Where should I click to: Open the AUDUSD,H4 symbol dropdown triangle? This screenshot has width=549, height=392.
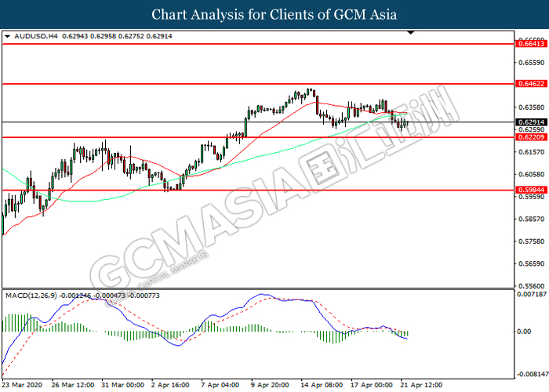coord(7,36)
